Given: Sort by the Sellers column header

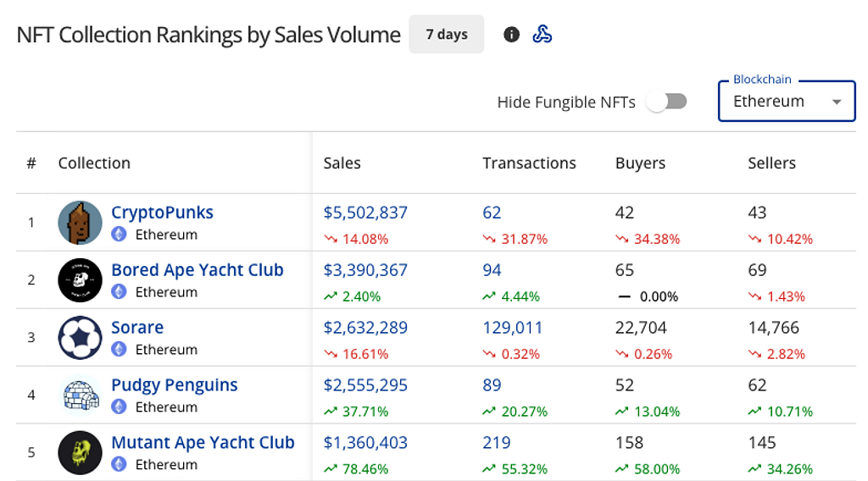Looking at the screenshot, I should (771, 163).
